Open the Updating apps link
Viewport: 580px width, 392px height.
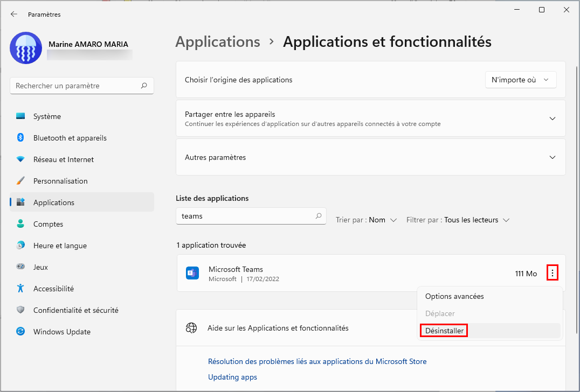coord(233,377)
